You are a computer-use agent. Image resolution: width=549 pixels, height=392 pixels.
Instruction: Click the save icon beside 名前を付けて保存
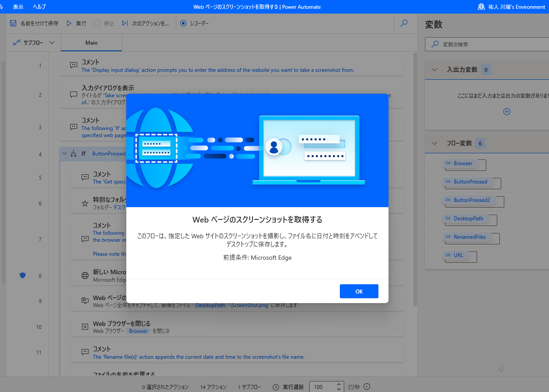13,23
